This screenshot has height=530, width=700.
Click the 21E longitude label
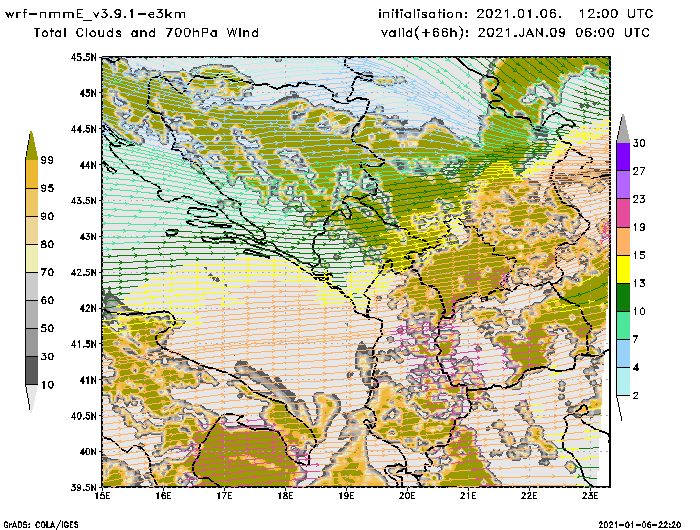pos(468,496)
